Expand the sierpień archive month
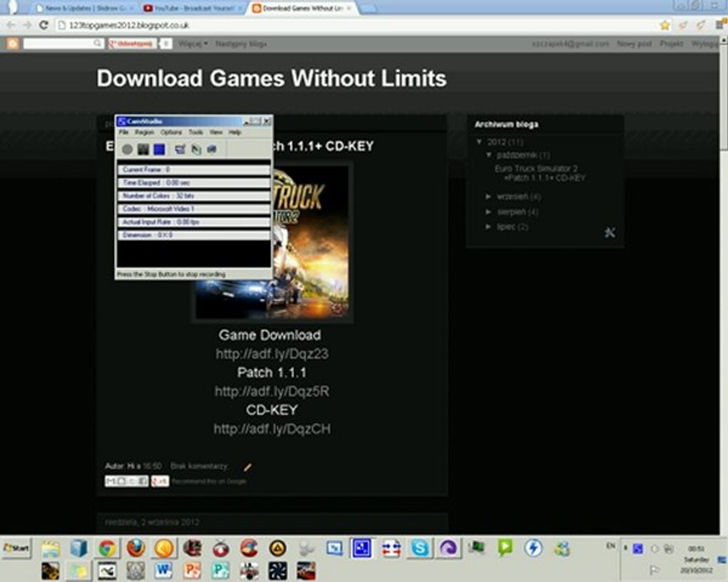The height and width of the screenshot is (582, 728). click(488, 212)
